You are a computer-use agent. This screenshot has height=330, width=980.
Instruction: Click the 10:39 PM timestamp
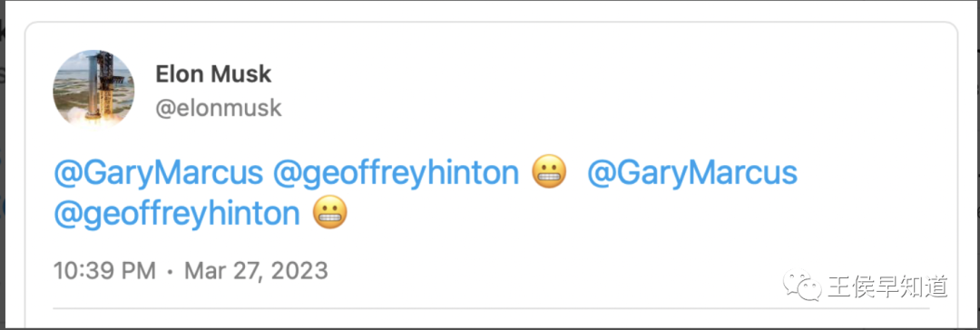[104, 271]
